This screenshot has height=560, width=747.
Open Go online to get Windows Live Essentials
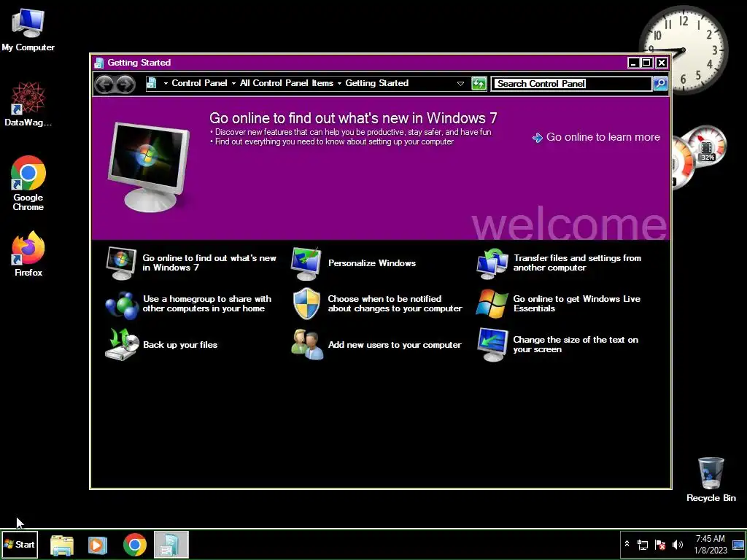click(x=576, y=304)
